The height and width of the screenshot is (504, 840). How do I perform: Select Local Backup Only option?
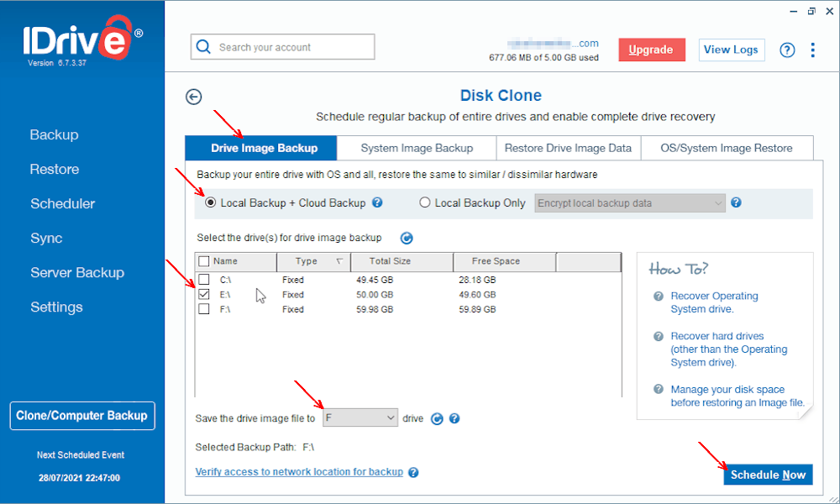(425, 202)
